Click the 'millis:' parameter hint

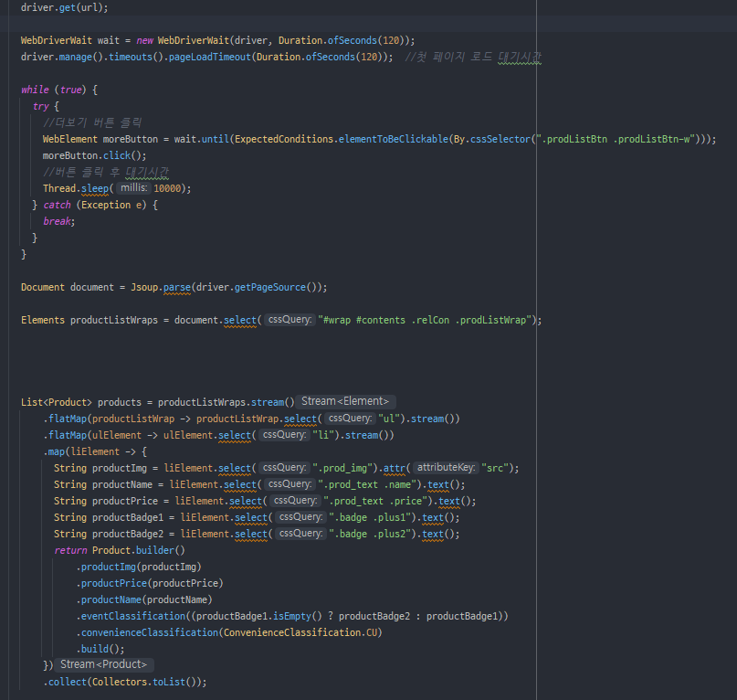pyautogui.click(x=134, y=188)
